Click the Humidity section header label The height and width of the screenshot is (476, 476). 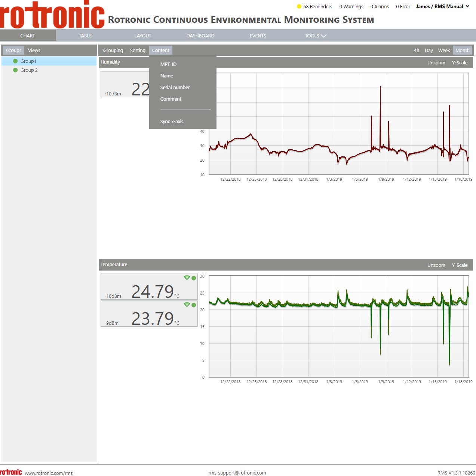click(x=110, y=62)
